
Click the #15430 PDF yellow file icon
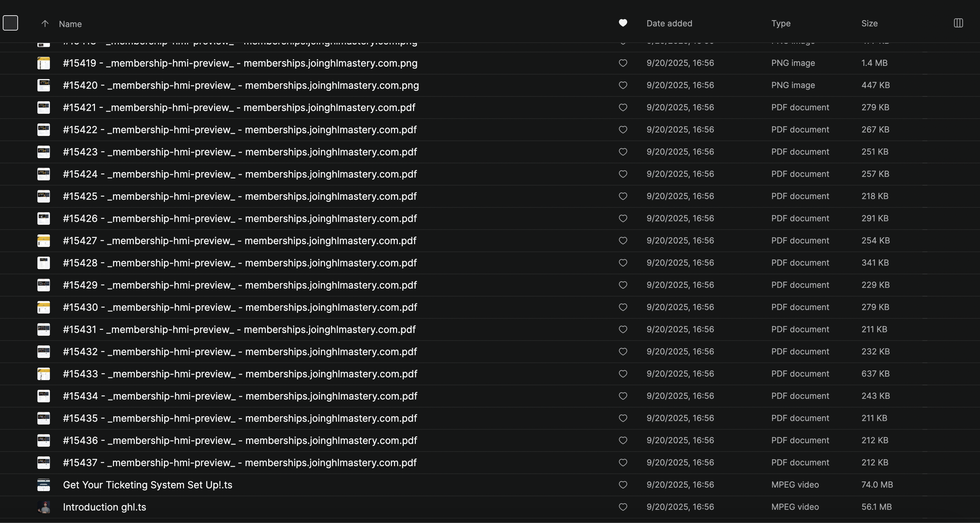(44, 307)
